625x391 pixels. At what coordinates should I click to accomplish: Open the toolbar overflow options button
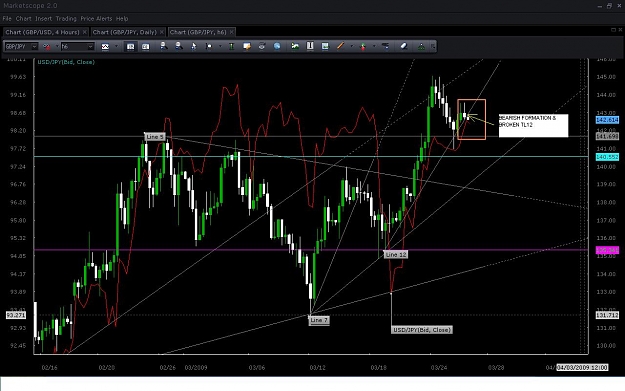(x=433, y=47)
